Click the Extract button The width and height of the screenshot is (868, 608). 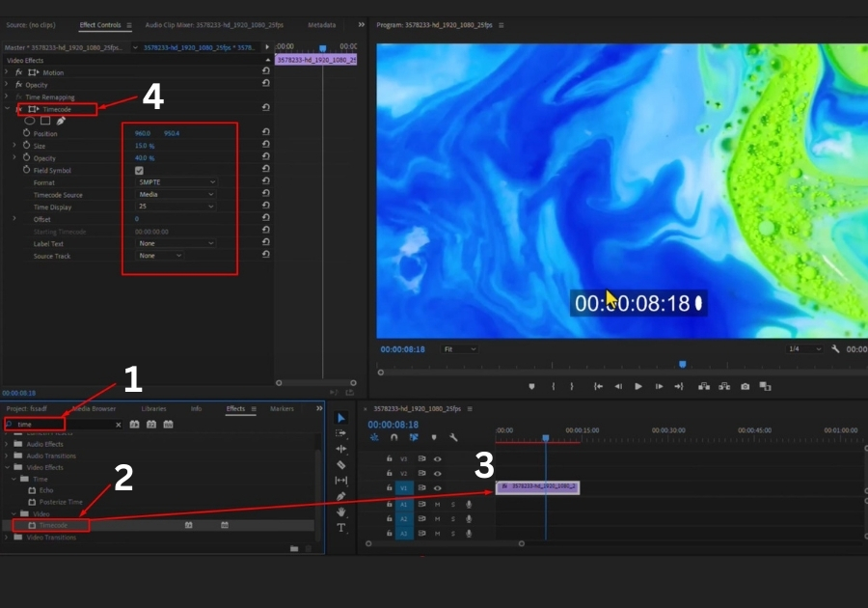click(724, 386)
